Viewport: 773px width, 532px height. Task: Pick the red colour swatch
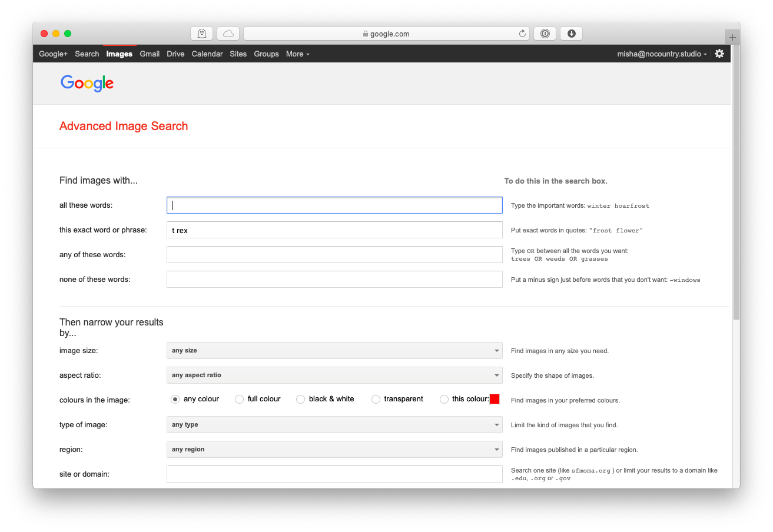tap(495, 399)
